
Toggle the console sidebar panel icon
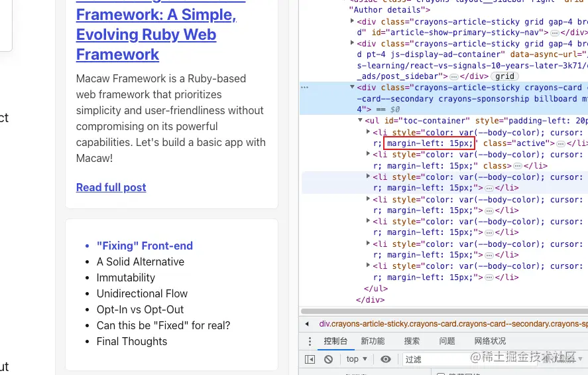[x=310, y=359]
